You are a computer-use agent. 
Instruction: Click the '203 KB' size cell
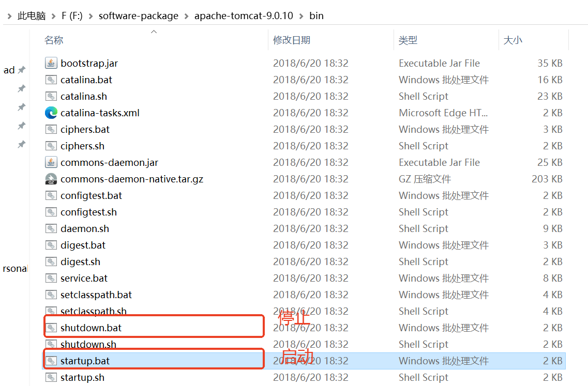(547, 179)
